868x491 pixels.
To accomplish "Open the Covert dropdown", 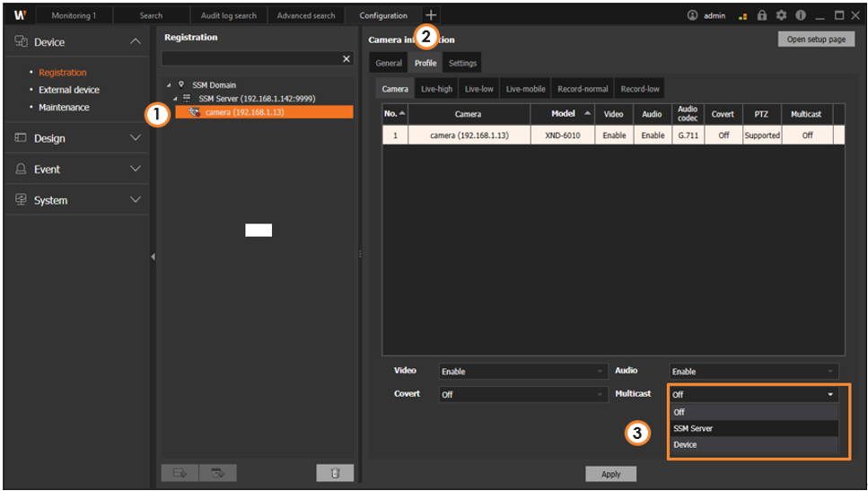I will (x=523, y=394).
